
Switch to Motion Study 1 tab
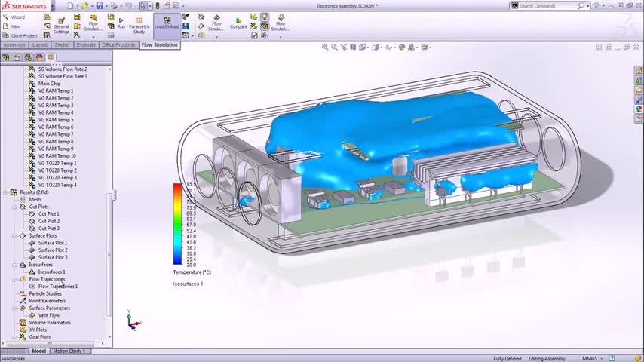click(x=69, y=351)
